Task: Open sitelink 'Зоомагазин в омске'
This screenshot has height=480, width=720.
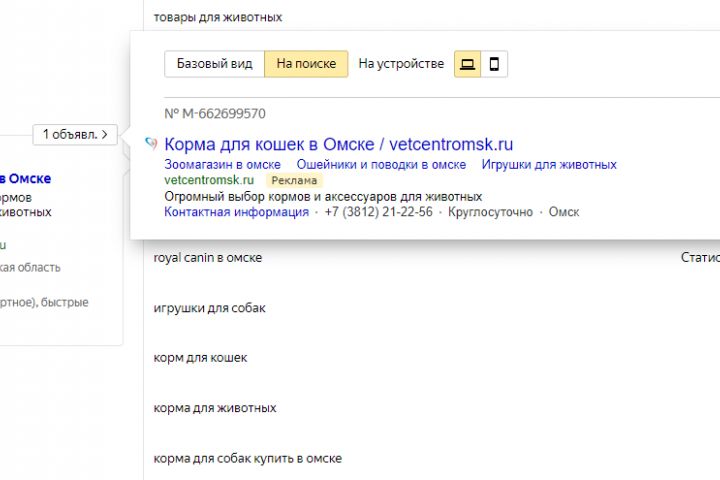Action: (x=222, y=164)
